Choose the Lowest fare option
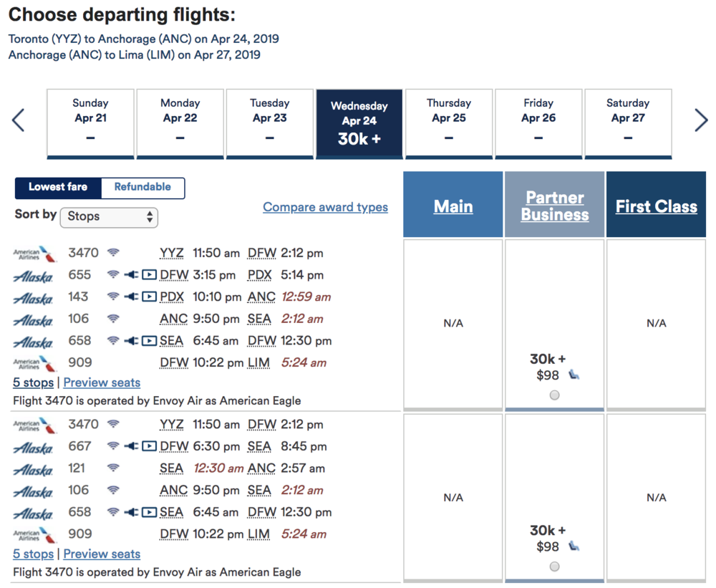Viewport: 716px width, 588px height. (58, 188)
